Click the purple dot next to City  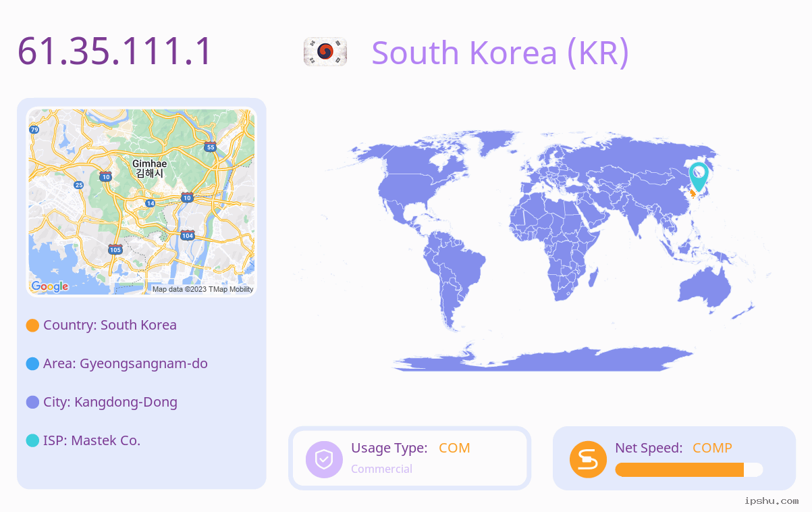(32, 403)
